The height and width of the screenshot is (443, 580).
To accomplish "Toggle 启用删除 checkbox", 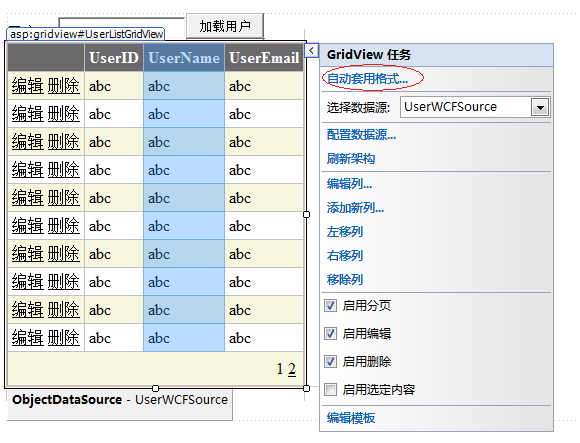I will (x=330, y=361).
